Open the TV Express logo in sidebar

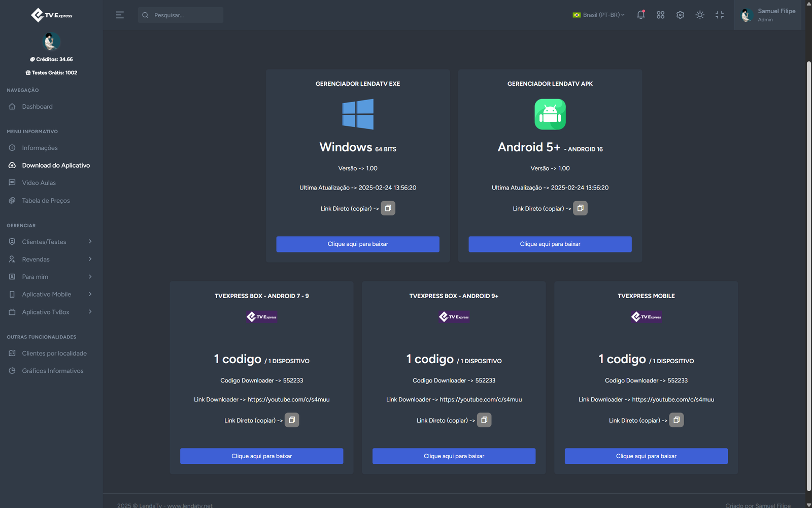(51, 15)
